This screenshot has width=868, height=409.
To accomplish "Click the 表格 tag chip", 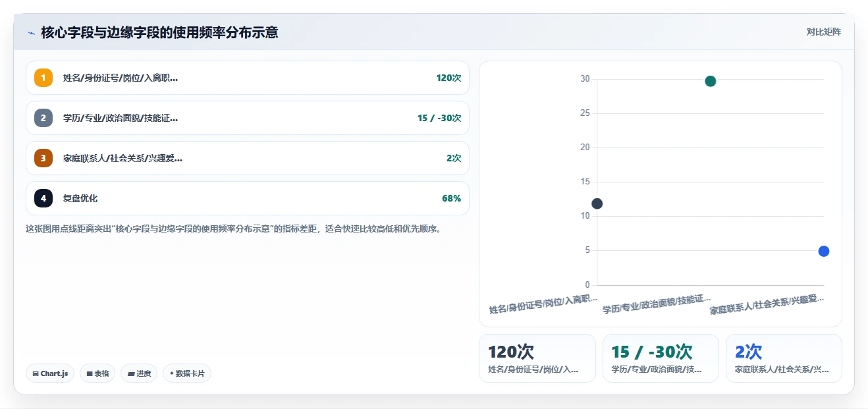I will pyautogui.click(x=97, y=373).
